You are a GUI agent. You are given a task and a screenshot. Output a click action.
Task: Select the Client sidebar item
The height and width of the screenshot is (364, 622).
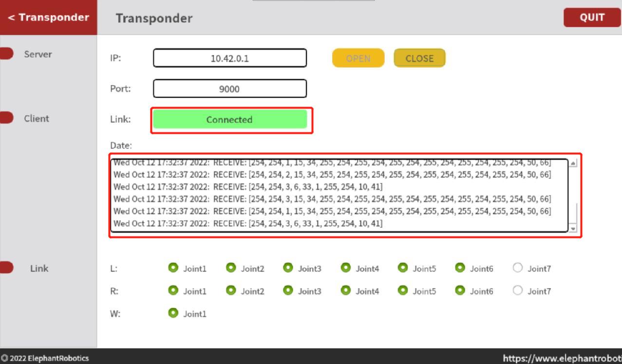click(37, 118)
